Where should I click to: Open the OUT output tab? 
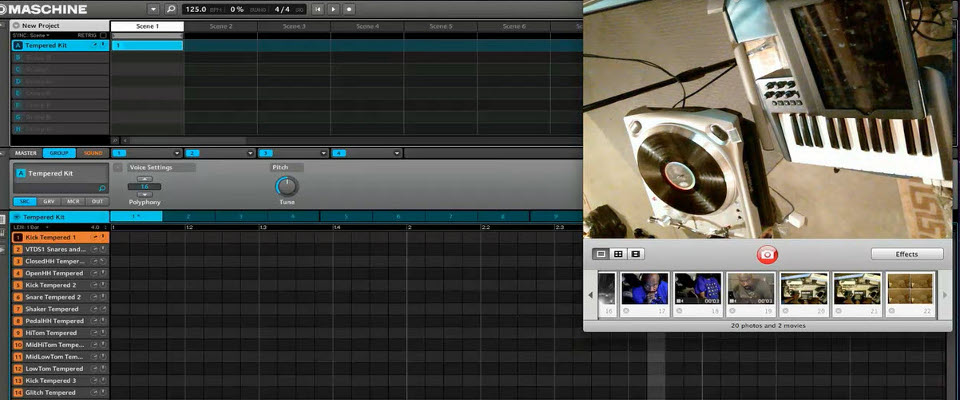[x=96, y=201]
